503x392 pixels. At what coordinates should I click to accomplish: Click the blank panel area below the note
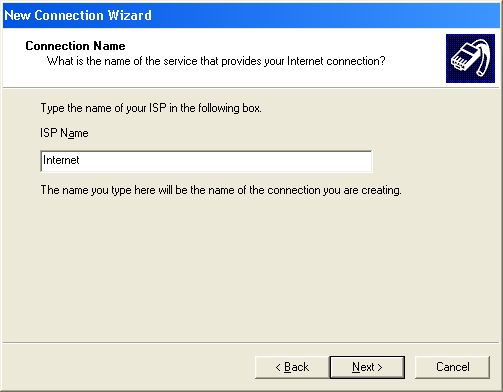[251, 267]
